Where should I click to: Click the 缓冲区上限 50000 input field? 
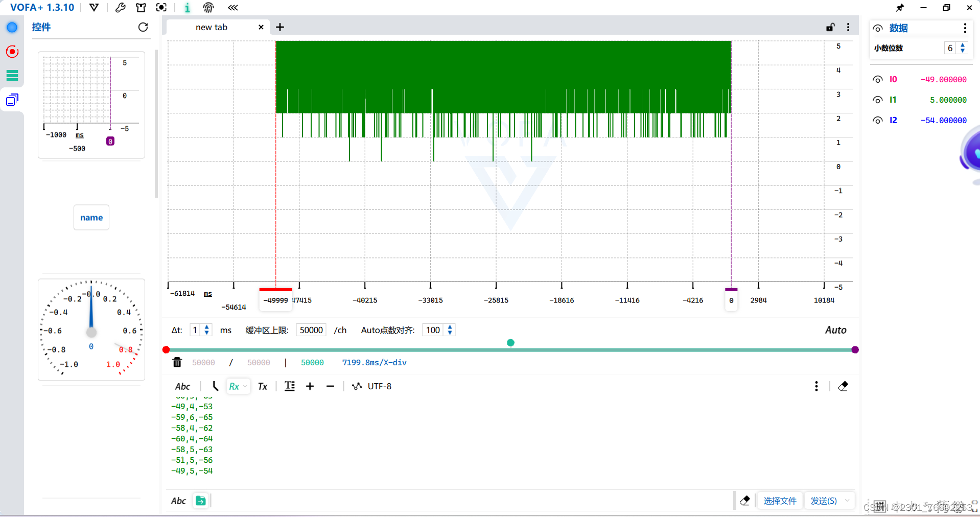tap(311, 330)
